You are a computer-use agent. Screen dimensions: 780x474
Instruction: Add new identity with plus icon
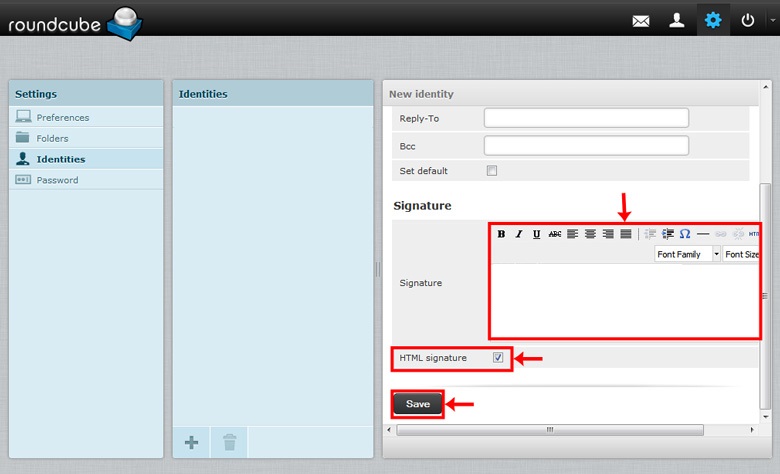point(191,441)
